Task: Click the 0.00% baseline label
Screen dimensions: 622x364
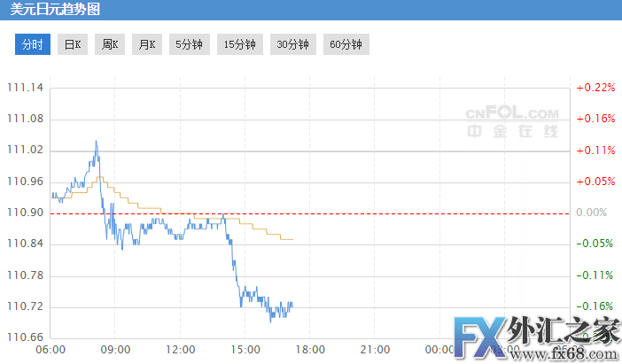Action: point(591,213)
